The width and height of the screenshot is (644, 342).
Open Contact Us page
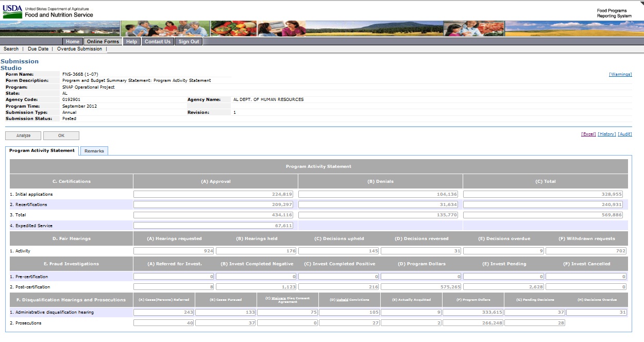pos(157,42)
